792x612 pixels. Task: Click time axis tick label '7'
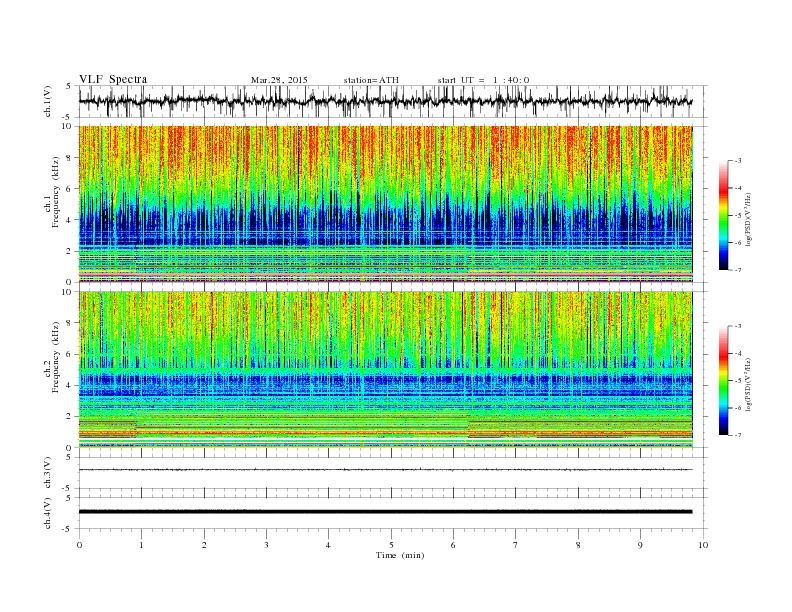click(x=516, y=545)
